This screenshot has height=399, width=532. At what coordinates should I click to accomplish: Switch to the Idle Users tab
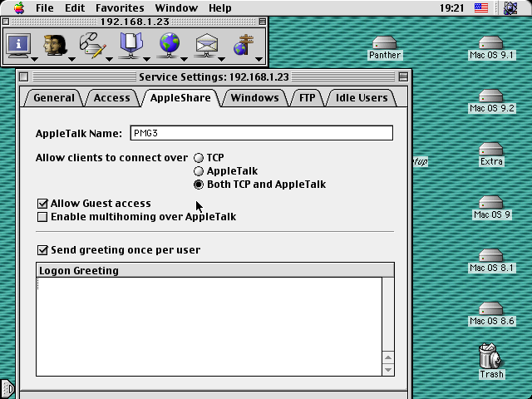(x=362, y=98)
